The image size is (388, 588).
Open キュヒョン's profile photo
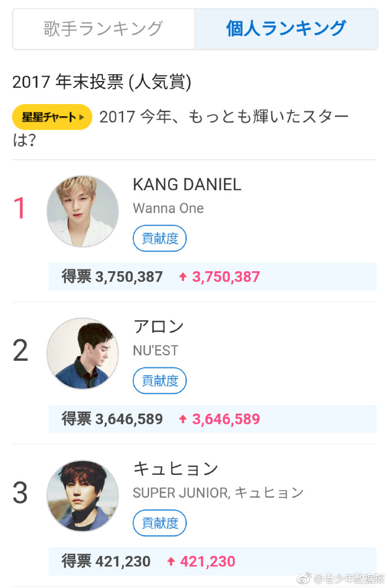83,496
